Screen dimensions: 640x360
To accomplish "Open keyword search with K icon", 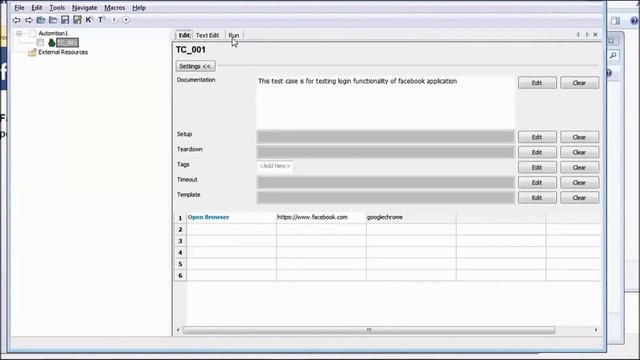I will [89, 20].
